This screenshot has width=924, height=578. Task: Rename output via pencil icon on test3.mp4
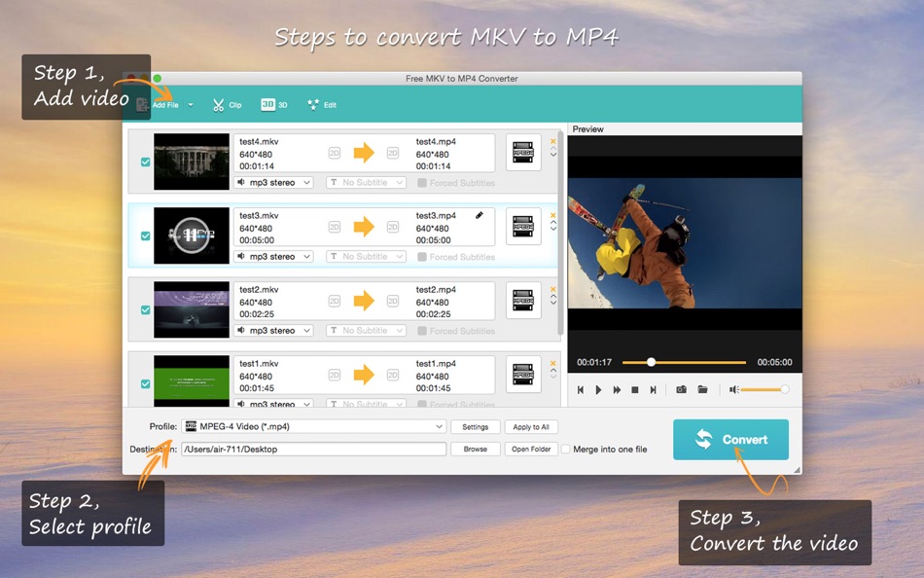coord(480,215)
